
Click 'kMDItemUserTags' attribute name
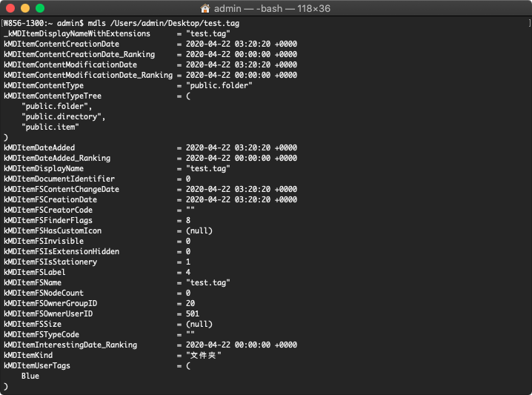pyautogui.click(x=37, y=366)
